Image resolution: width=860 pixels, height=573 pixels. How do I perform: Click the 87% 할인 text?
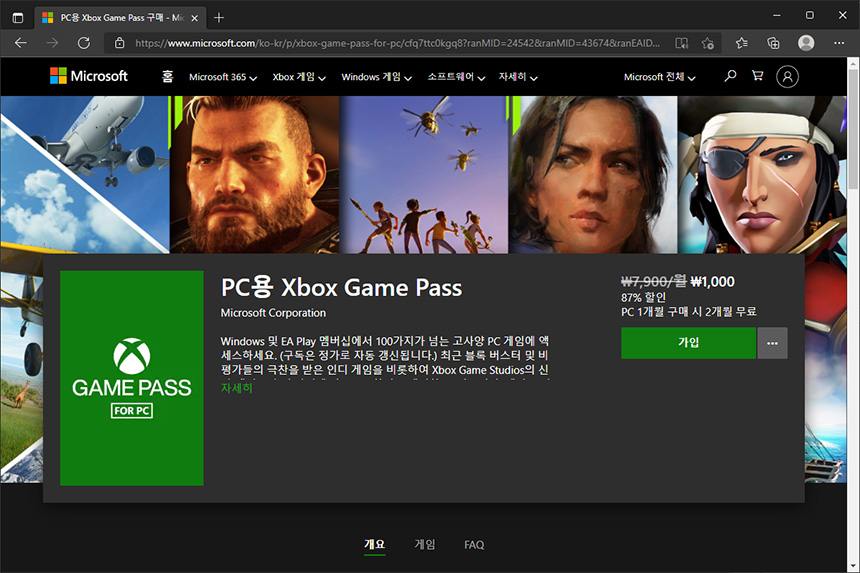pos(643,297)
